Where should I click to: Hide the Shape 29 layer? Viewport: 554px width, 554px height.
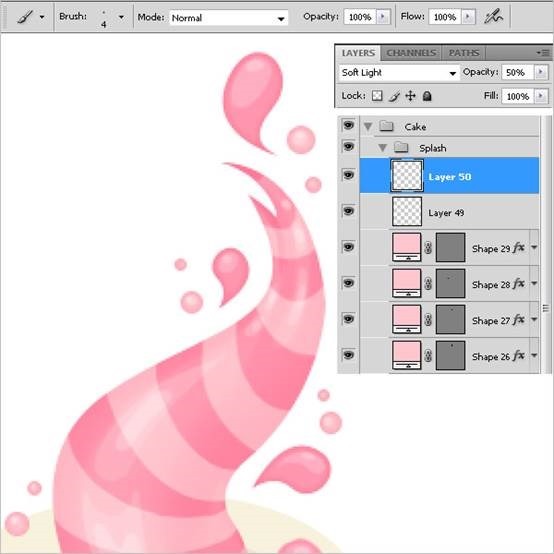(x=348, y=247)
